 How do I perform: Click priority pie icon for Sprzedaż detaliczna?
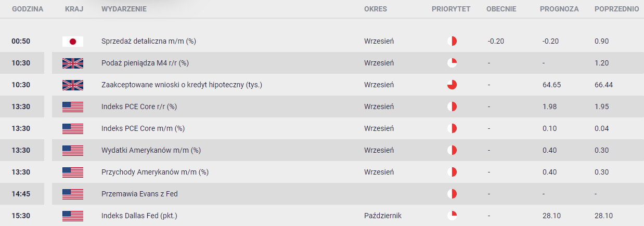tap(452, 42)
